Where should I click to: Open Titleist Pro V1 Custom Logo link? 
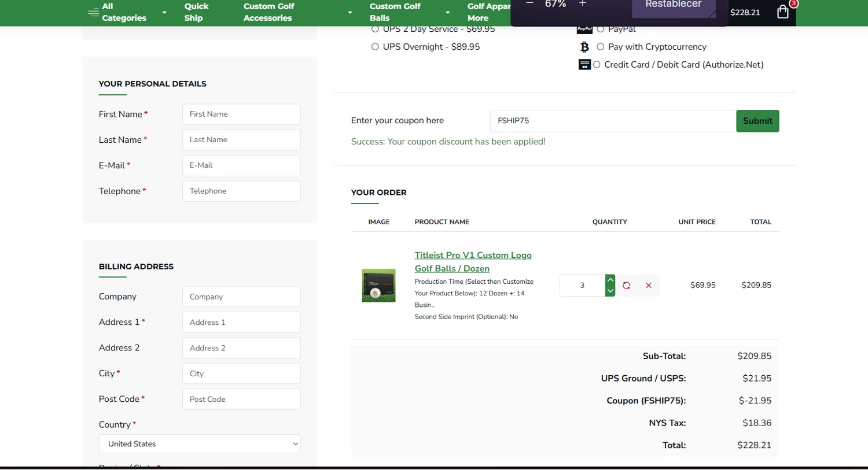(473, 262)
